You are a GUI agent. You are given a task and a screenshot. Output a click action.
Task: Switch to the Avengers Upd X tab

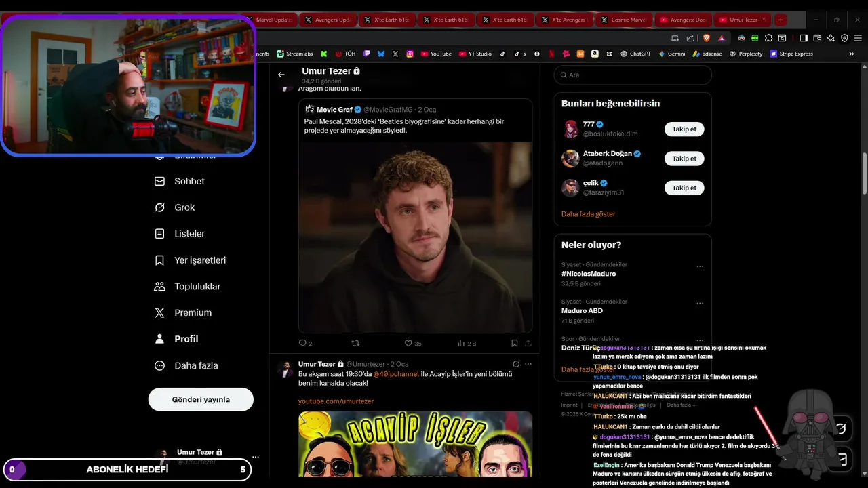coord(328,20)
